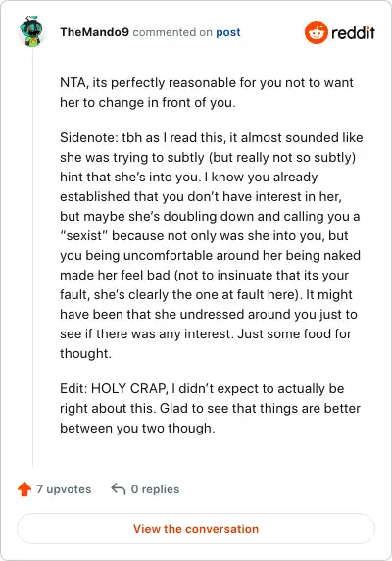
Task: Click the "Edit: HOLY CRAP" paragraph
Action: click(x=210, y=408)
